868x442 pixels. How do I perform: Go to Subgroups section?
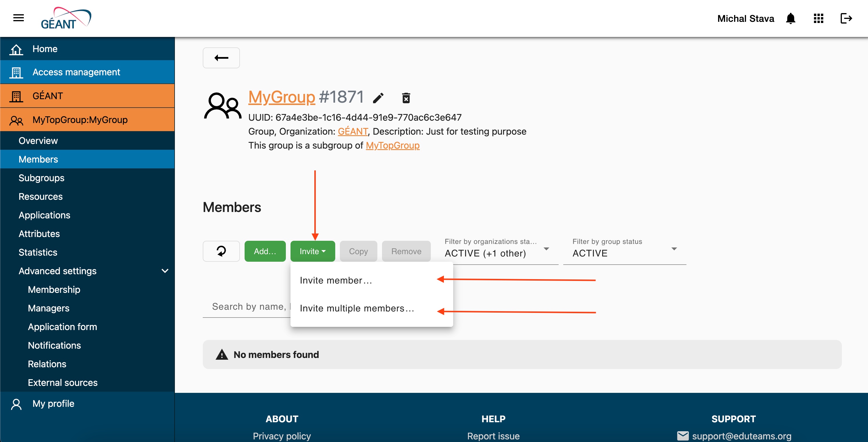[x=87, y=178]
